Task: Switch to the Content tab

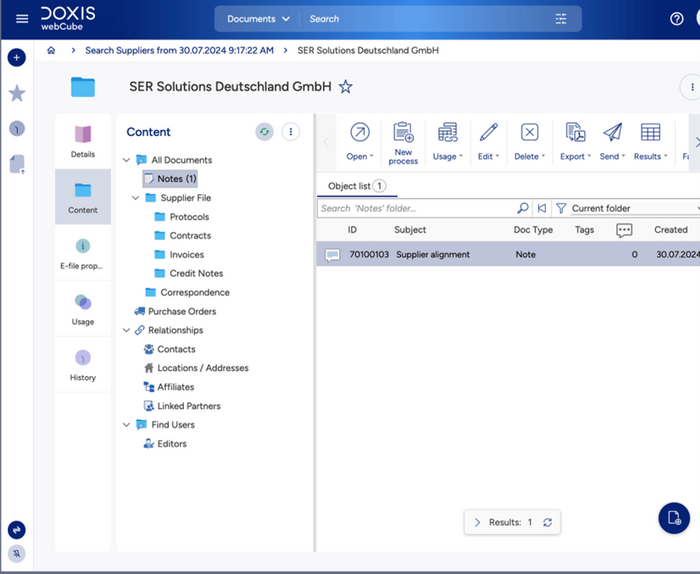Action: [83, 197]
